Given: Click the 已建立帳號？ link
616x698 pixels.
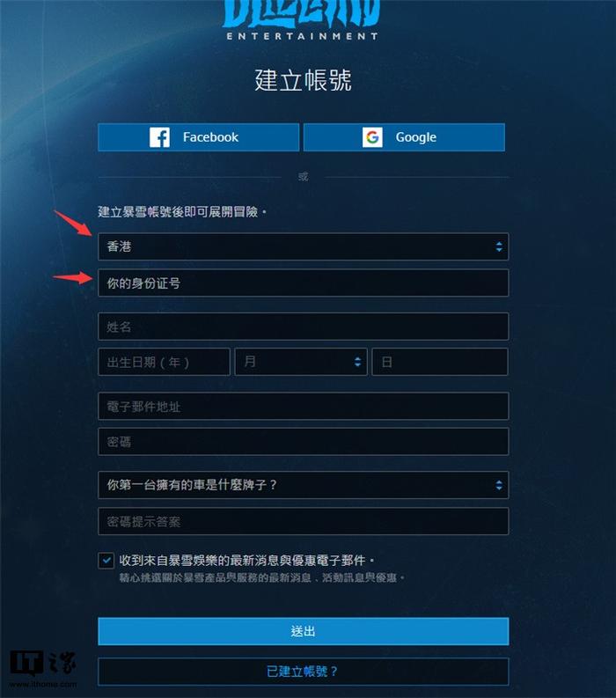Looking at the screenshot, I should [x=303, y=672].
